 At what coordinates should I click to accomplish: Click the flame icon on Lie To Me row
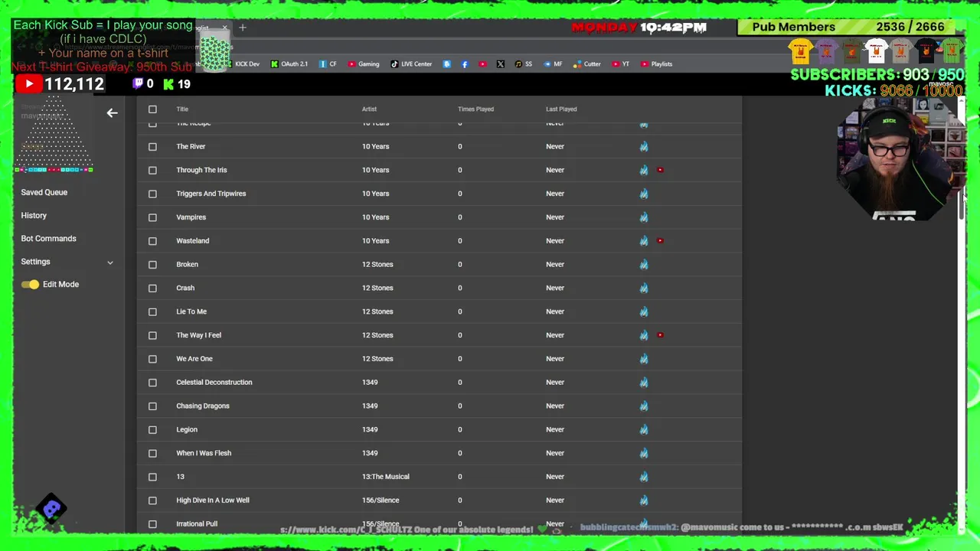(x=644, y=311)
